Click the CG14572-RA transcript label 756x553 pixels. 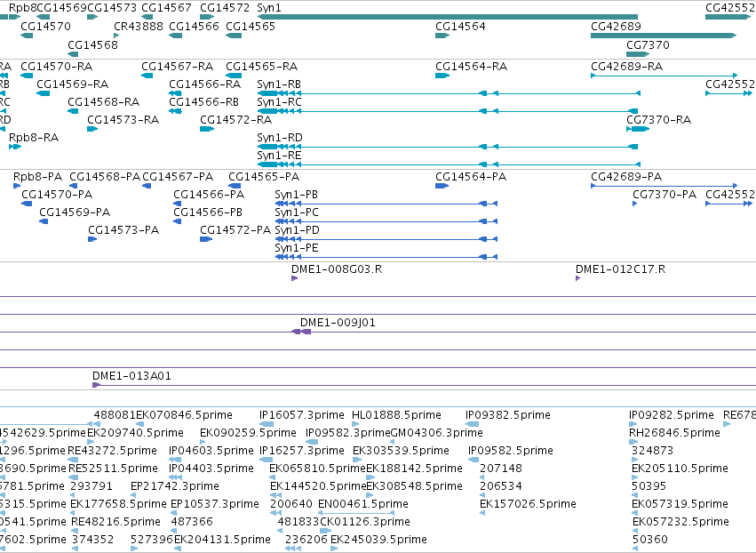235,120
